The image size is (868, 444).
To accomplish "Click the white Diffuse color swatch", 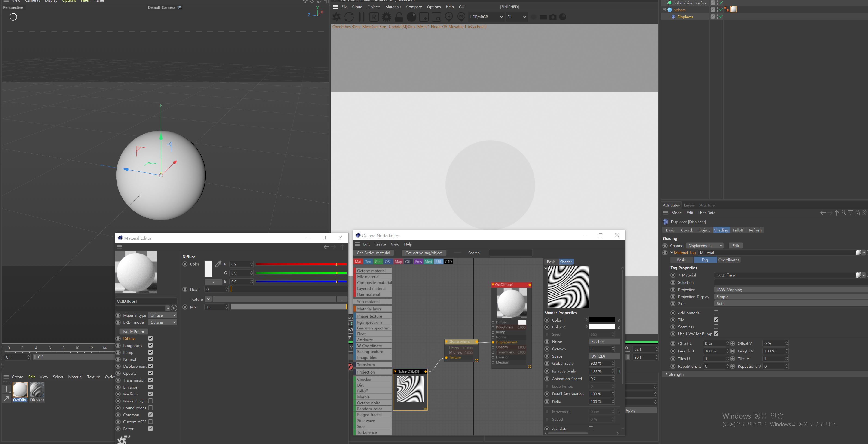I will tap(208, 269).
